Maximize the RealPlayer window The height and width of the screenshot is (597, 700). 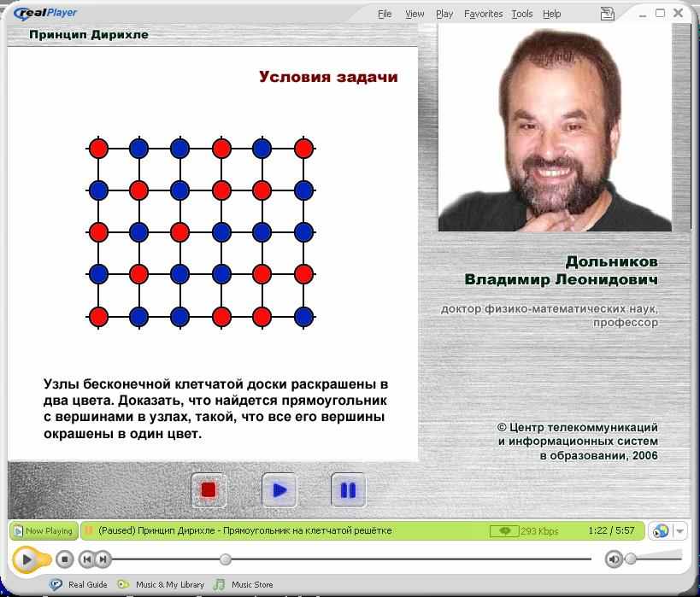660,14
